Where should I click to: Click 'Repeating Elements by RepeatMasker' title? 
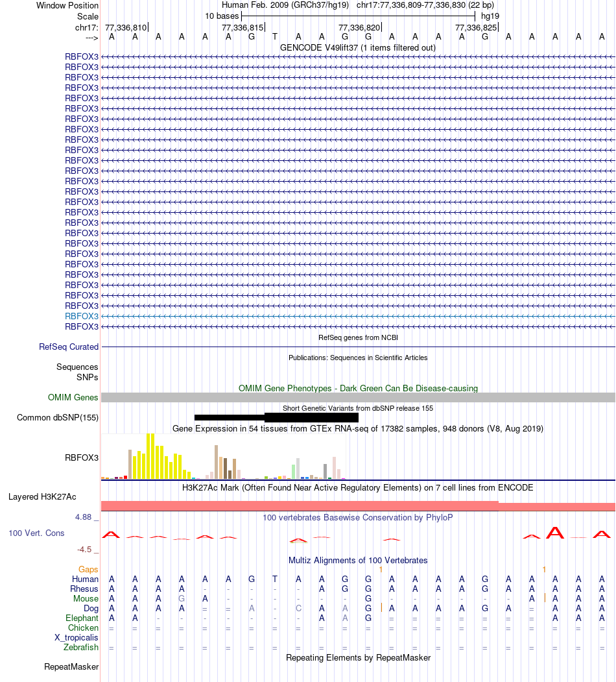coord(358,657)
